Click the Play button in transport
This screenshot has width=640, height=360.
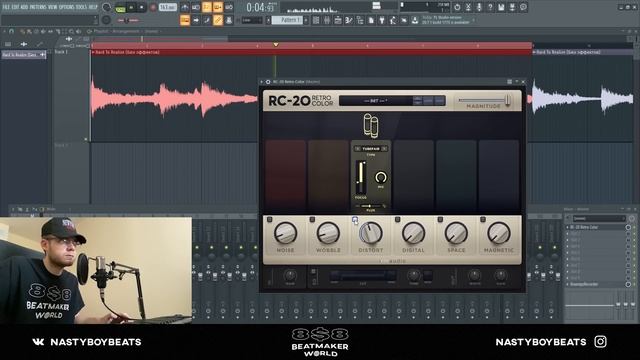(x=131, y=7)
